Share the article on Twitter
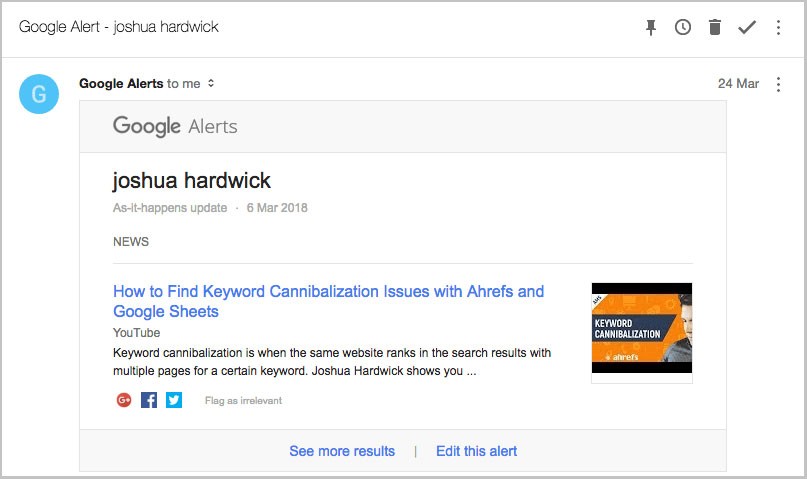This screenshot has height=479, width=807. (174, 400)
